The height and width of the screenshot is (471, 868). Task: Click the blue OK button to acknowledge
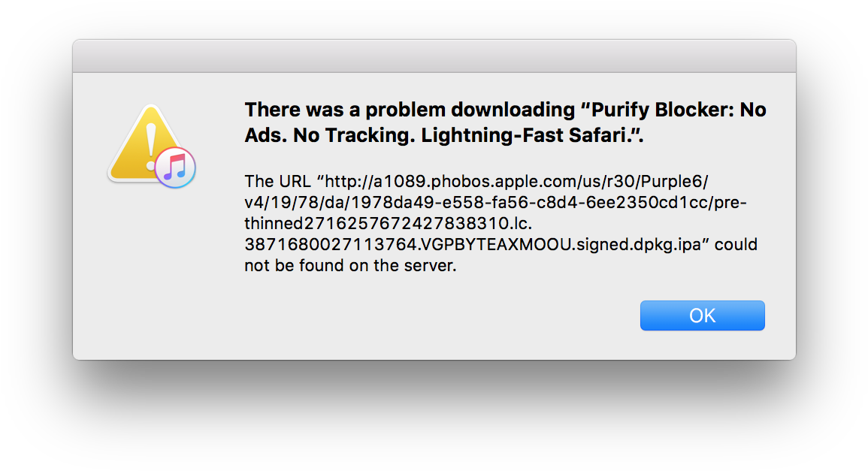(x=702, y=315)
